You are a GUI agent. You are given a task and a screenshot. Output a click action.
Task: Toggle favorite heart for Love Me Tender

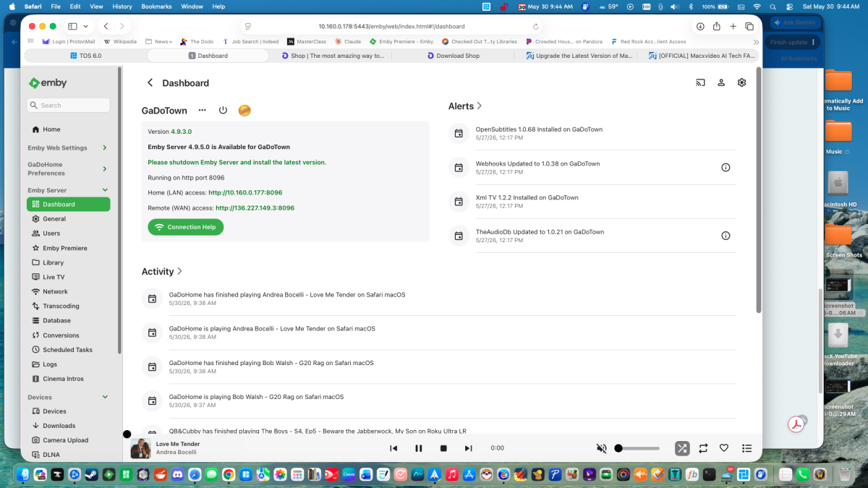click(x=724, y=448)
